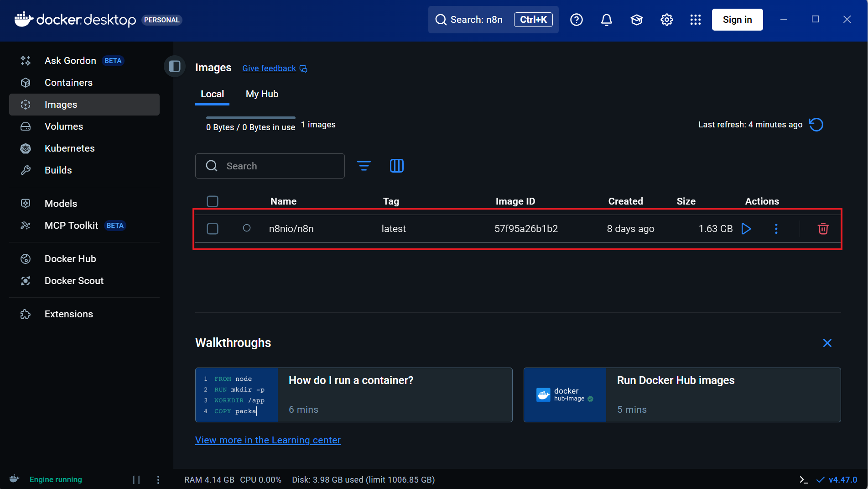The width and height of the screenshot is (868, 489).
Task: Open the notifications bell
Action: coord(606,20)
